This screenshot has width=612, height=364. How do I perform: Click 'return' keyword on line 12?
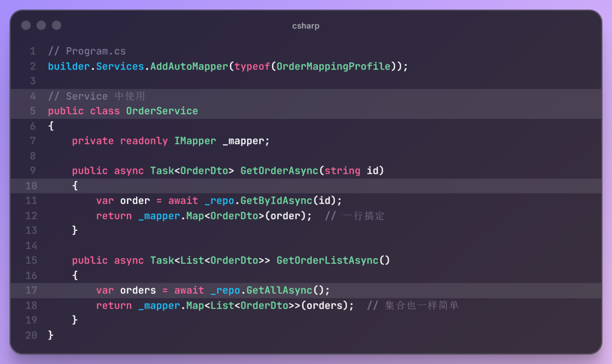click(x=114, y=216)
